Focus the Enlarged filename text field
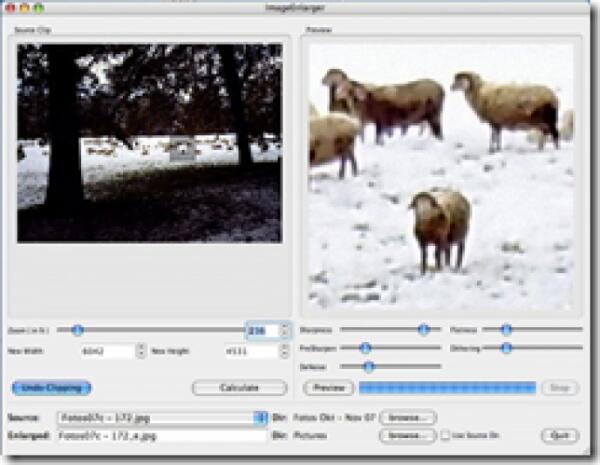Viewport: 600px width, 465px height. (x=160, y=436)
